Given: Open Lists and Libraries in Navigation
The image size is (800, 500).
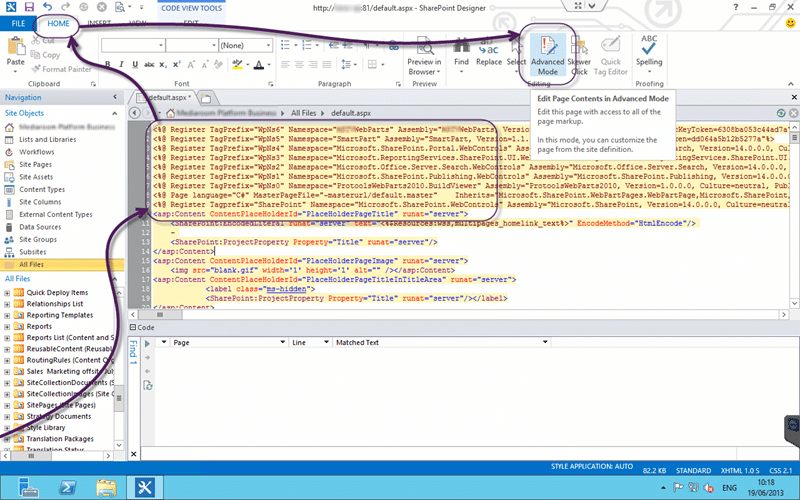Looking at the screenshot, I should click(47, 139).
